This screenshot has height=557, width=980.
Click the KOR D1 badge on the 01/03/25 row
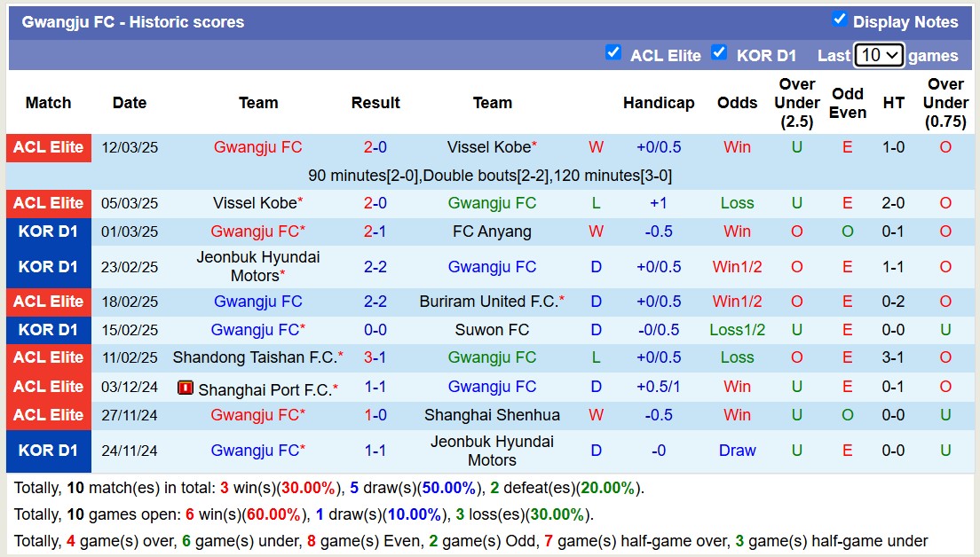click(x=49, y=231)
